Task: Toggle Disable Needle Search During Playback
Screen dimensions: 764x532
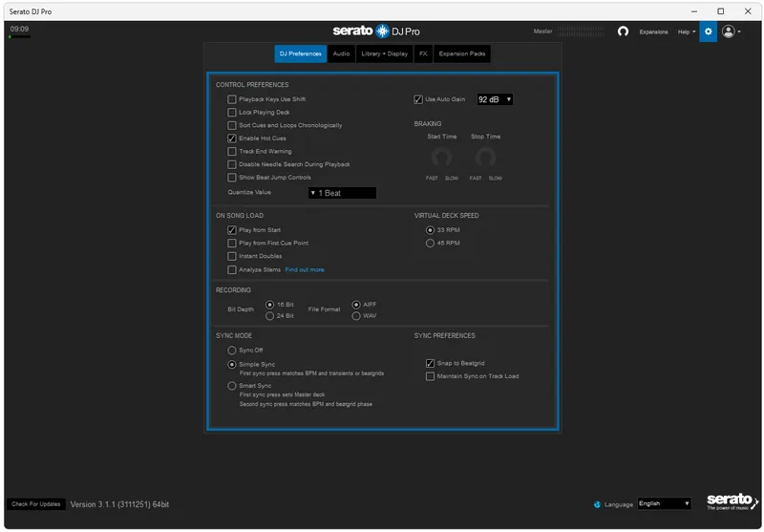Action: 232,164
